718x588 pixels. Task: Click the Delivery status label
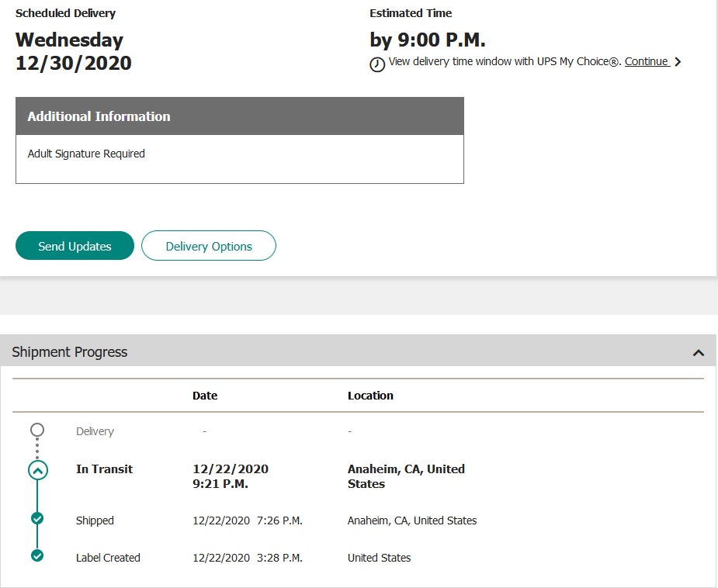click(x=95, y=431)
